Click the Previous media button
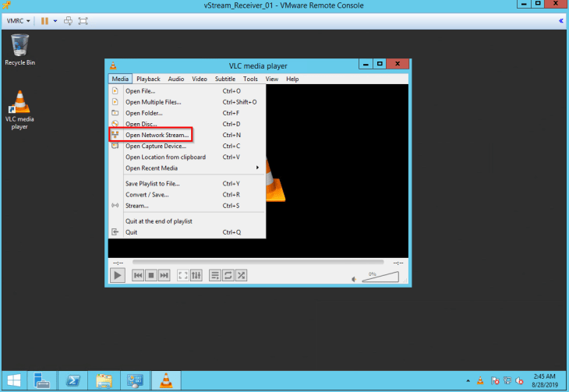 pyautogui.click(x=139, y=275)
